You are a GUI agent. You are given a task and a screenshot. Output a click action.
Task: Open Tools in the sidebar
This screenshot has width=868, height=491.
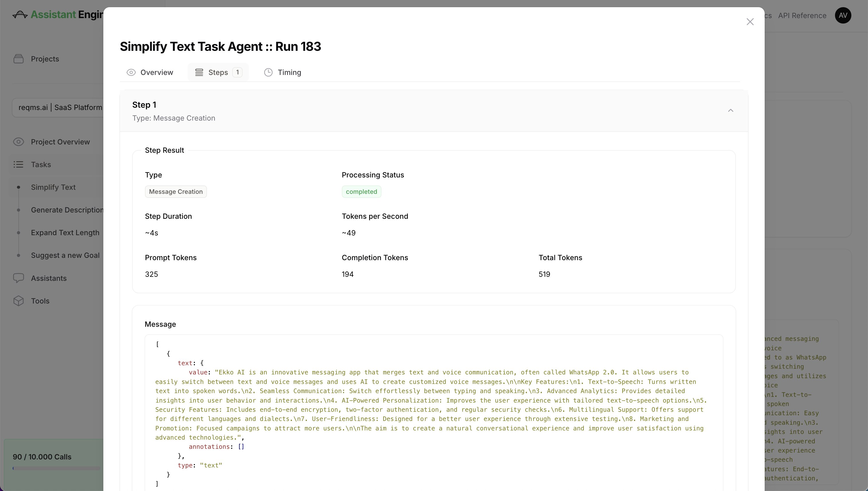(x=40, y=301)
